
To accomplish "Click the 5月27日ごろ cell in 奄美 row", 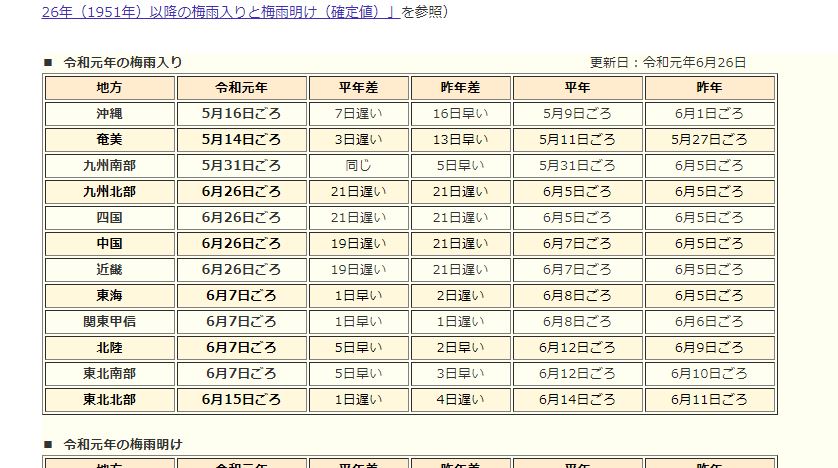I will [709, 140].
